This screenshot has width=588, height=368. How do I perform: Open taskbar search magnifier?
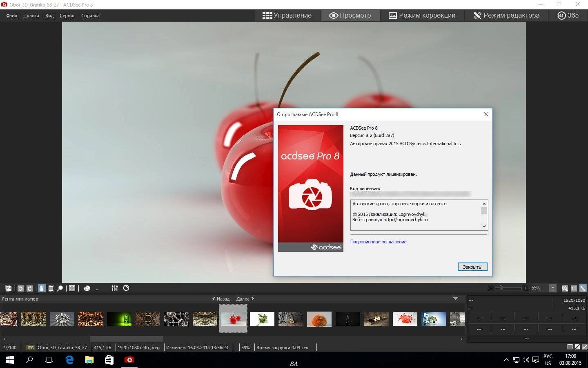click(x=29, y=360)
